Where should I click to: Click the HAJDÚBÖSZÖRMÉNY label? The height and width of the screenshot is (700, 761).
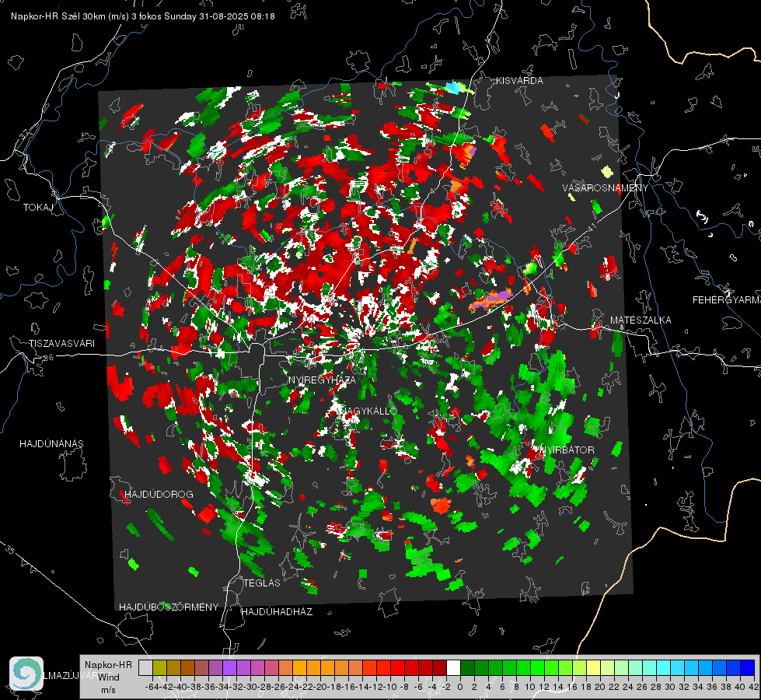169,607
